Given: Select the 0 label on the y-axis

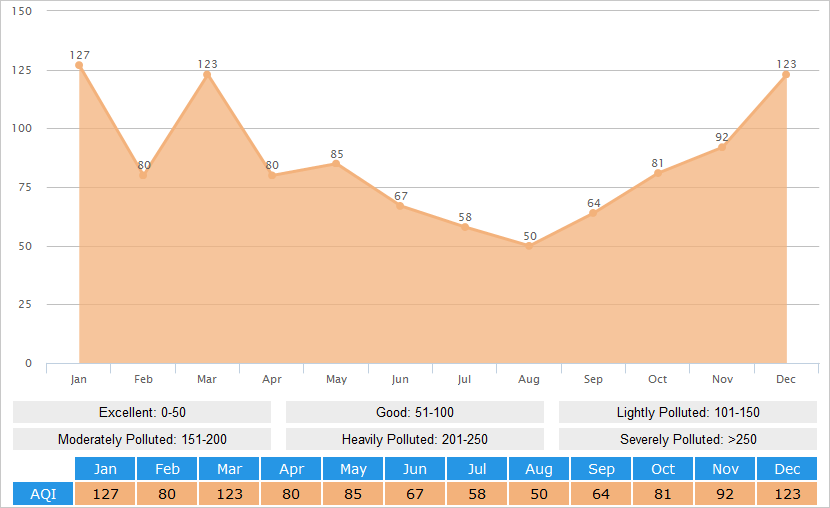Looking at the screenshot, I should 29,363.
